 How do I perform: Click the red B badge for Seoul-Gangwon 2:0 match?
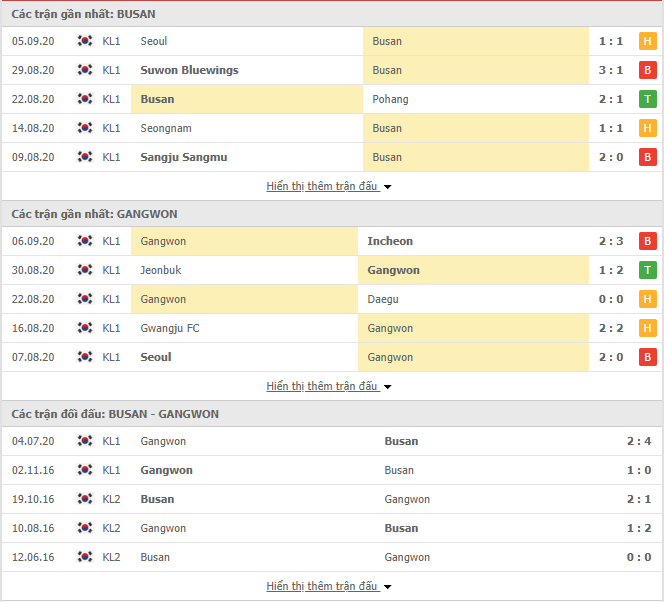pos(647,357)
